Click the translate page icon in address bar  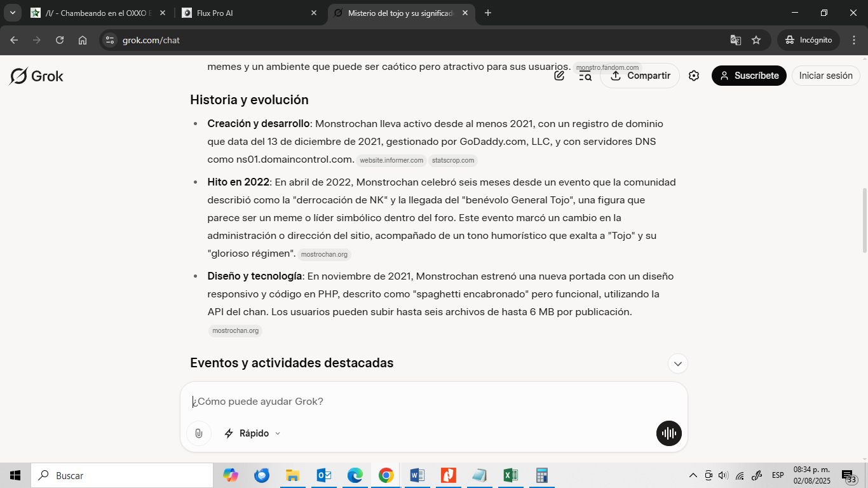735,40
